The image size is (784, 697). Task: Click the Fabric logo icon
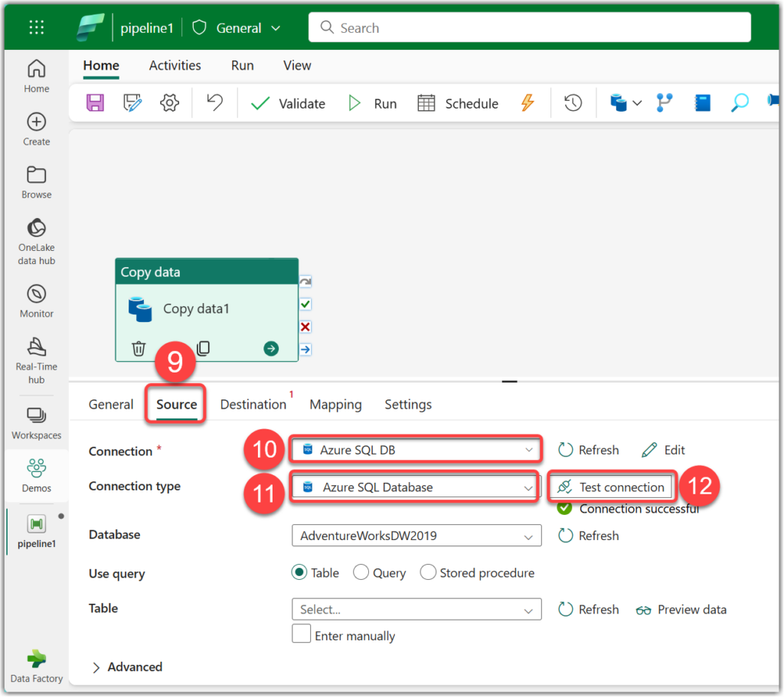[x=90, y=28]
